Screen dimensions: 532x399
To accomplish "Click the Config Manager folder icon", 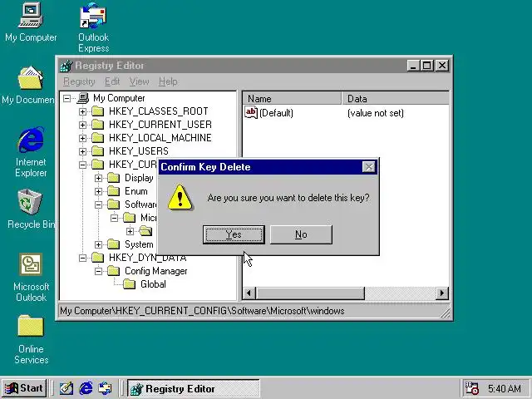I will tap(113, 271).
